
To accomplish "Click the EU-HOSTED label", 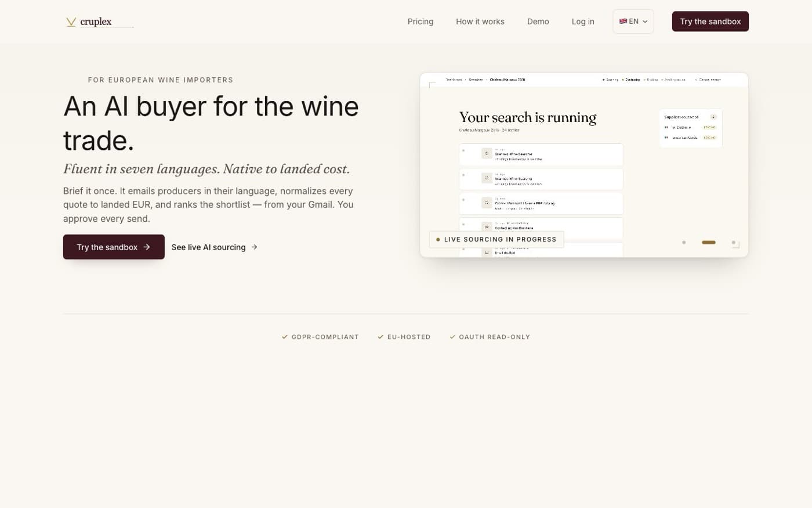I will click(404, 337).
